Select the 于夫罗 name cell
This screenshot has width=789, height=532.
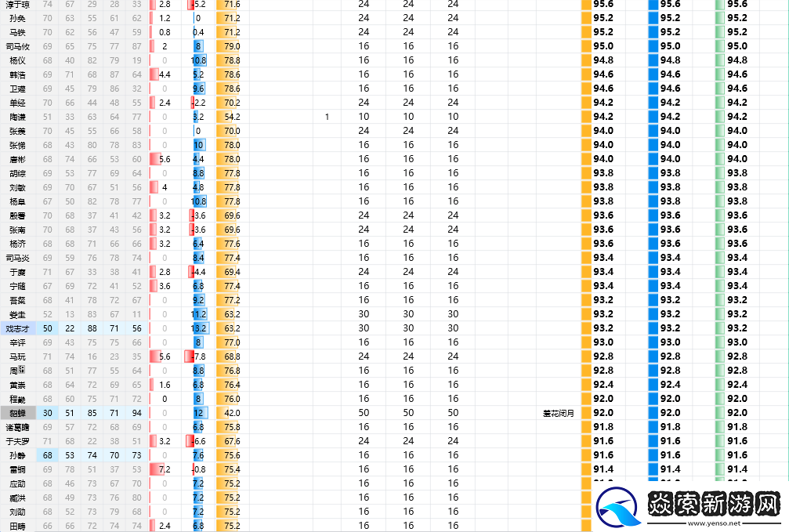(17, 441)
